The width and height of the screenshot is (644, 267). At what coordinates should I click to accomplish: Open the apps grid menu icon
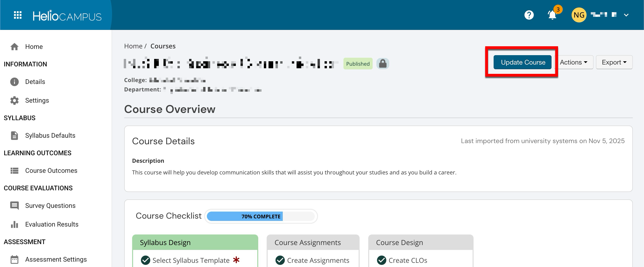click(x=18, y=15)
